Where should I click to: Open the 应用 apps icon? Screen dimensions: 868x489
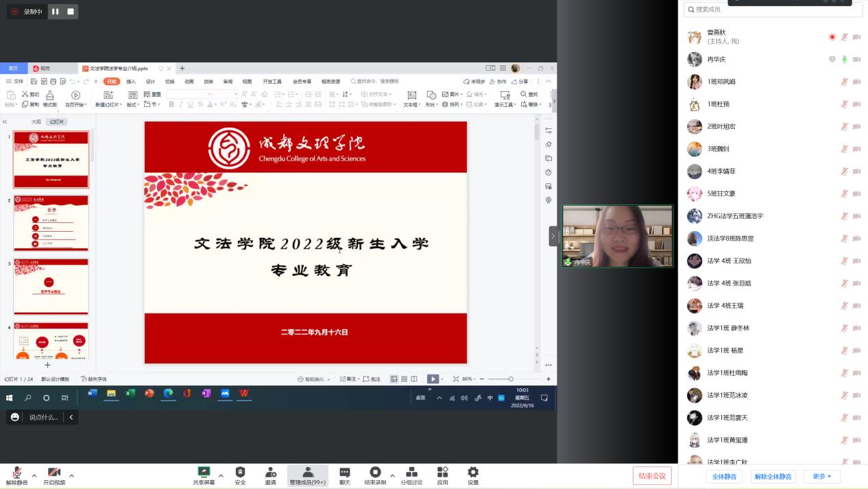point(442,475)
